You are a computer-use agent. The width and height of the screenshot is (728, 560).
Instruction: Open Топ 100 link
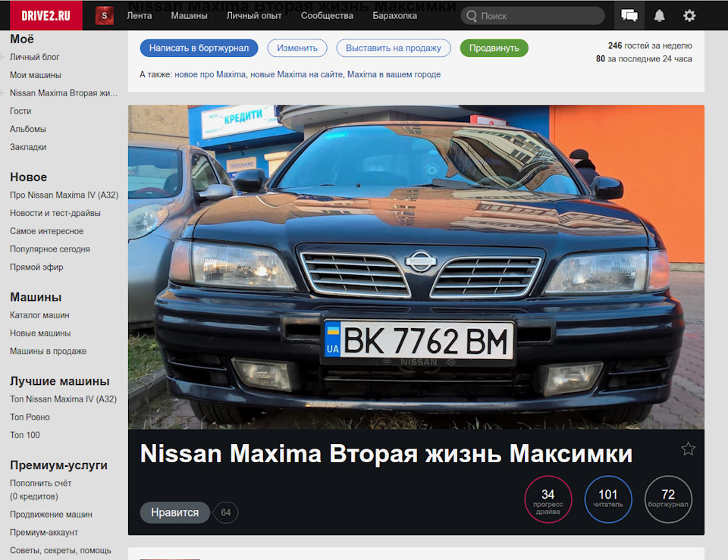tap(24, 435)
